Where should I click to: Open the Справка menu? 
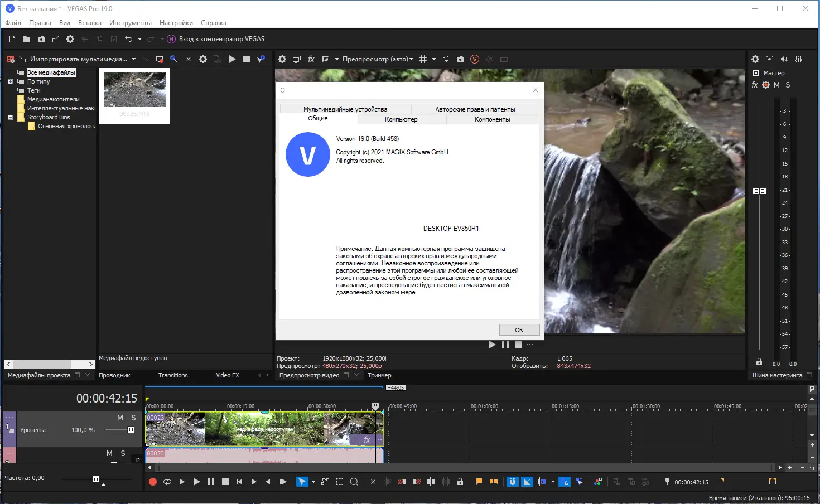(214, 23)
